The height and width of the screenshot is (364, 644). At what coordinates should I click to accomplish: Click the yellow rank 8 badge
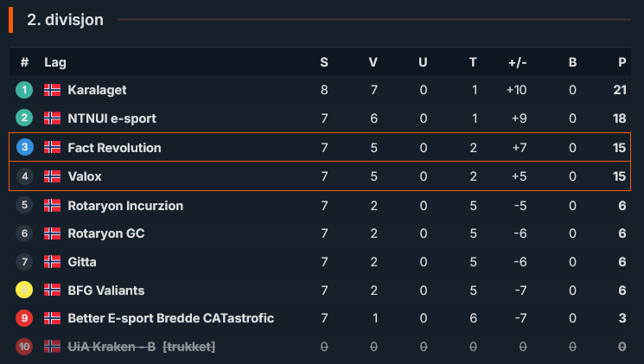[24, 290]
